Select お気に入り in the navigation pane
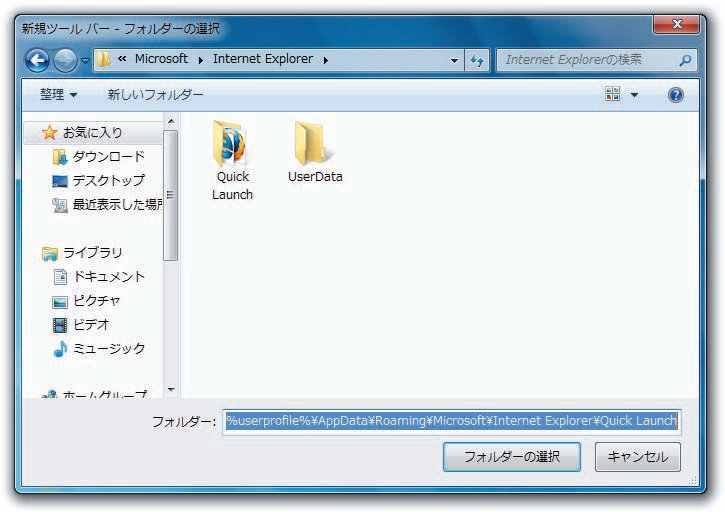Screen dimensions: 725x512 92,133
